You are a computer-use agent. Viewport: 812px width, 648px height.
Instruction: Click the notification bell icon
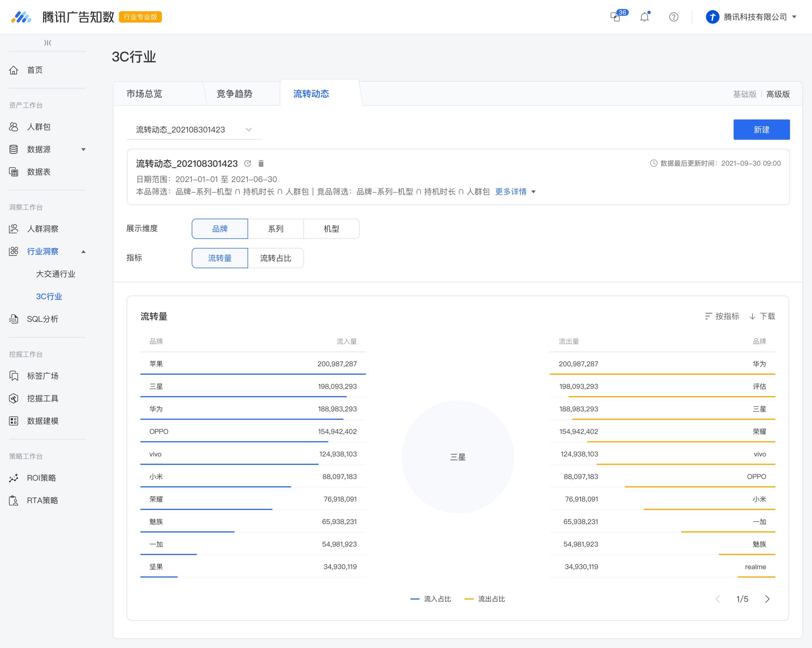pyautogui.click(x=645, y=17)
